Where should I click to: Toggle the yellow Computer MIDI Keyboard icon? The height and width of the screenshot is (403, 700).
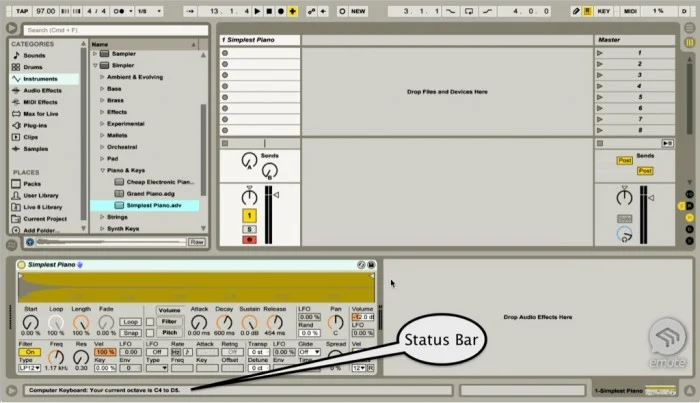click(x=588, y=11)
